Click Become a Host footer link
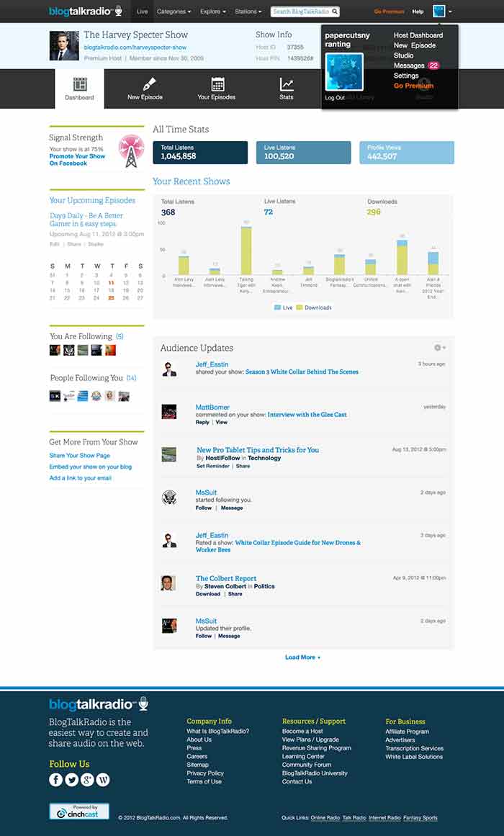Image resolution: width=504 pixels, height=836 pixels. tap(302, 732)
